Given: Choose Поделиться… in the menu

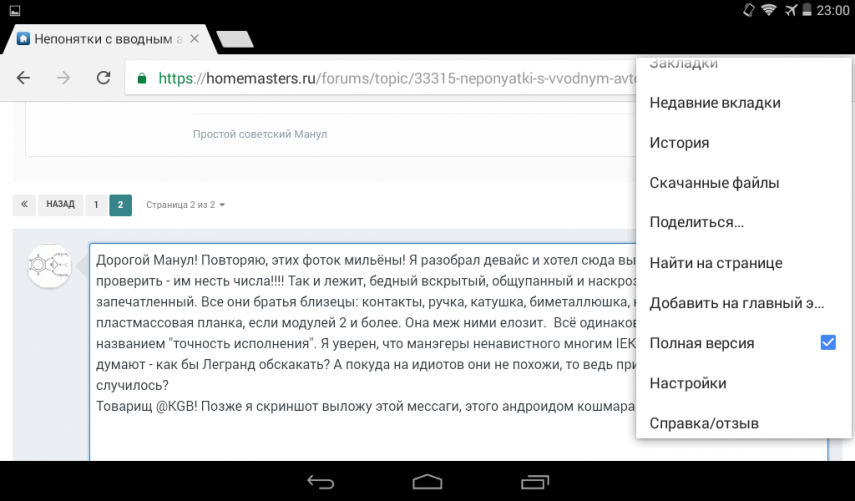Looking at the screenshot, I should (696, 222).
